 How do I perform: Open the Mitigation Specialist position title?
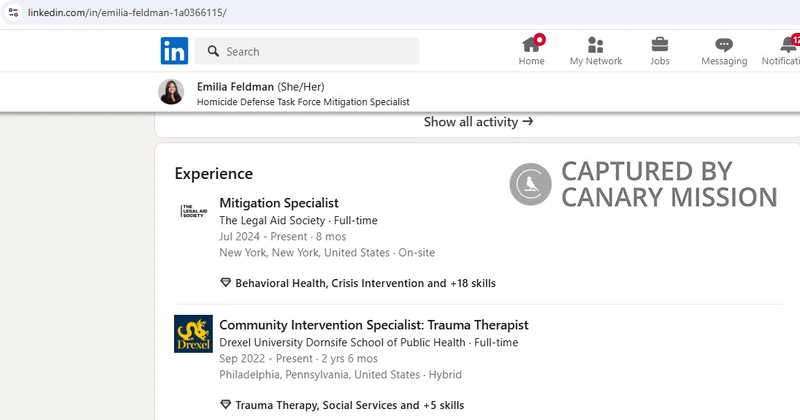pyautogui.click(x=279, y=203)
